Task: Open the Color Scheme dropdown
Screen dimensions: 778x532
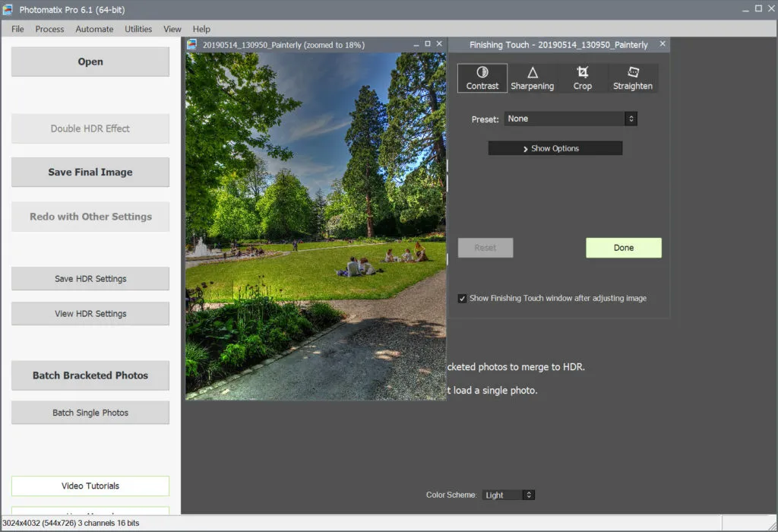Action: 508,495
